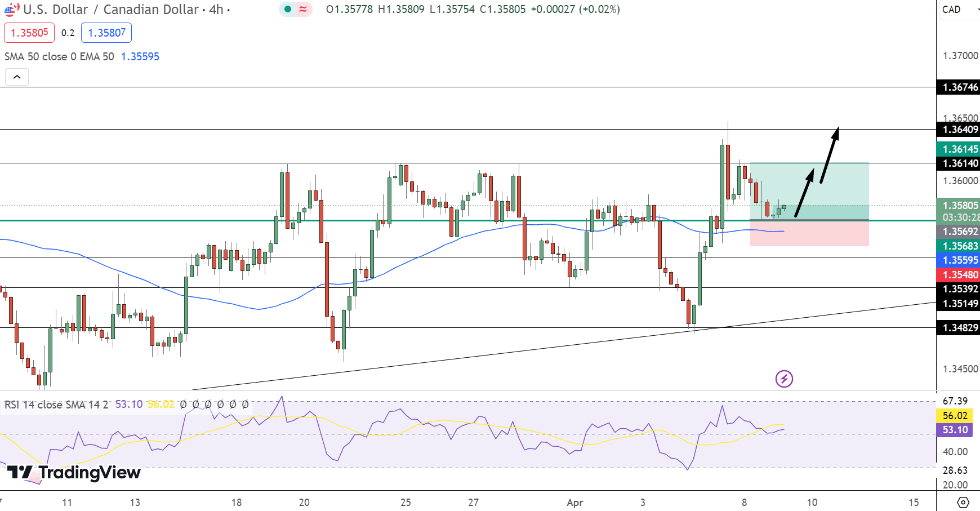Click the red stop-loss zone of long position
Image resolution: width=980 pixels, height=511 pixels.
point(809,233)
